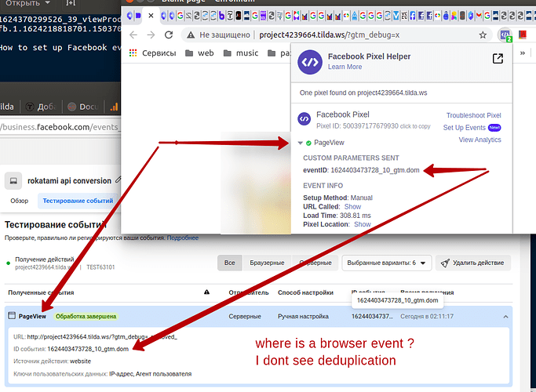536x392 pixels.
Task: Open the web bookmarks folder
Action: pyautogui.click(x=199, y=53)
